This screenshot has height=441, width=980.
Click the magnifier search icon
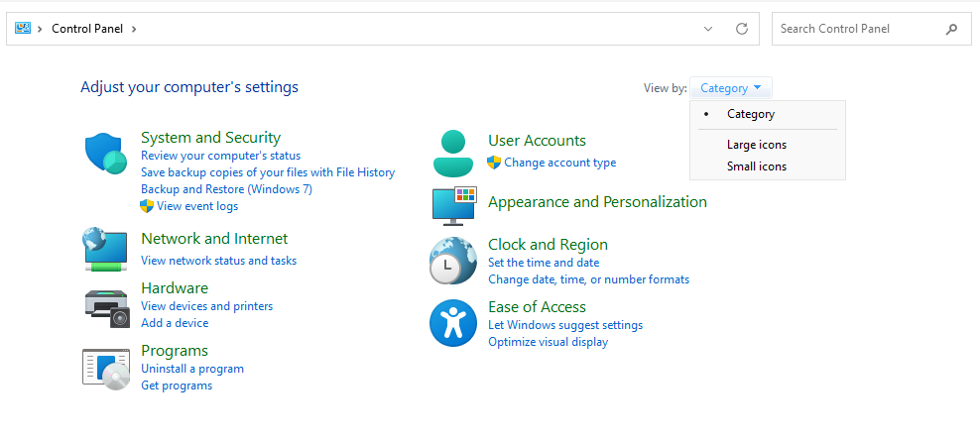click(951, 29)
